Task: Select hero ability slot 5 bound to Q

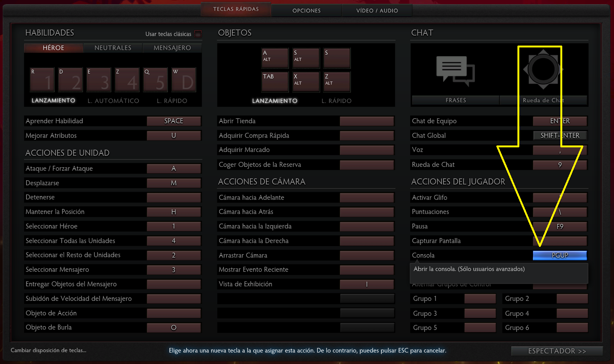Action: [x=156, y=80]
